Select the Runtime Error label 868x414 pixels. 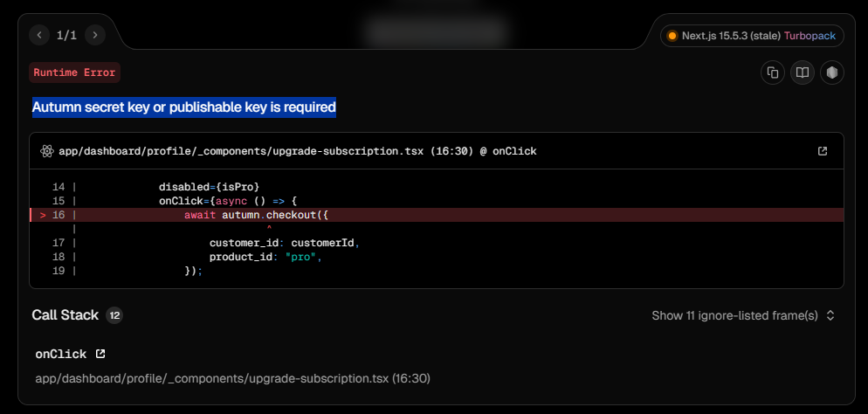(74, 72)
